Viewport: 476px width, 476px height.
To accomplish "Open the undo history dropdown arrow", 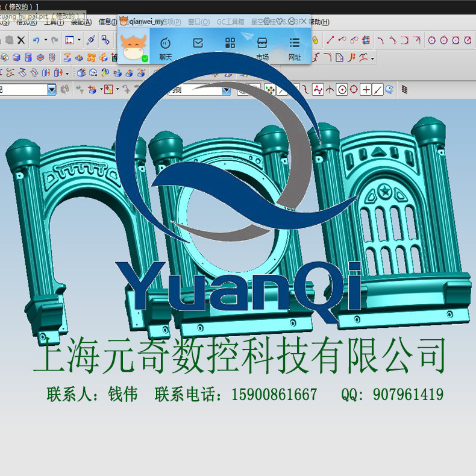I will (46, 40).
